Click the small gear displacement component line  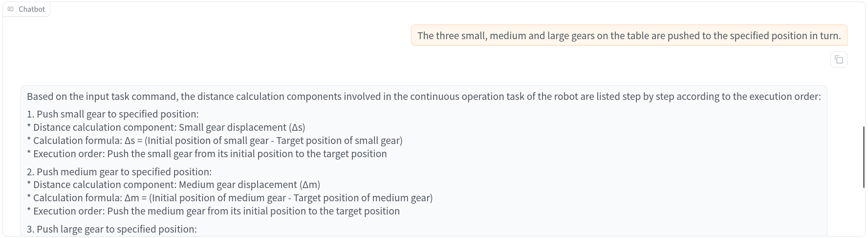tap(166, 127)
